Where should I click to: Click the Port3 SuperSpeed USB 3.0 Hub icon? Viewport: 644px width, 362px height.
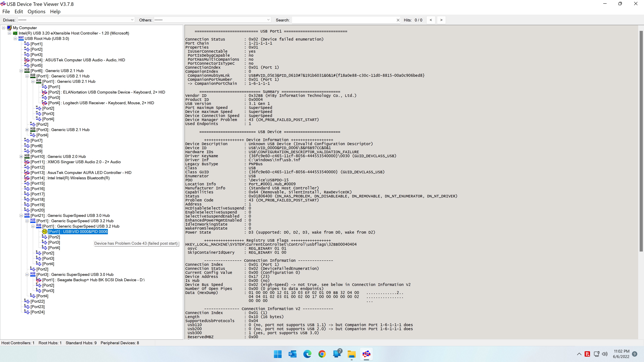33,274
